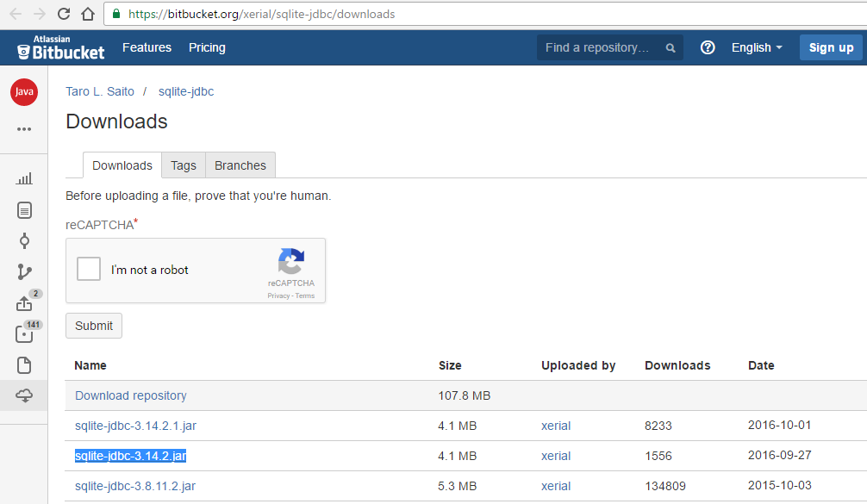Select the 1556 downloads count cell
Screen dimensions: 867x504
(658, 456)
